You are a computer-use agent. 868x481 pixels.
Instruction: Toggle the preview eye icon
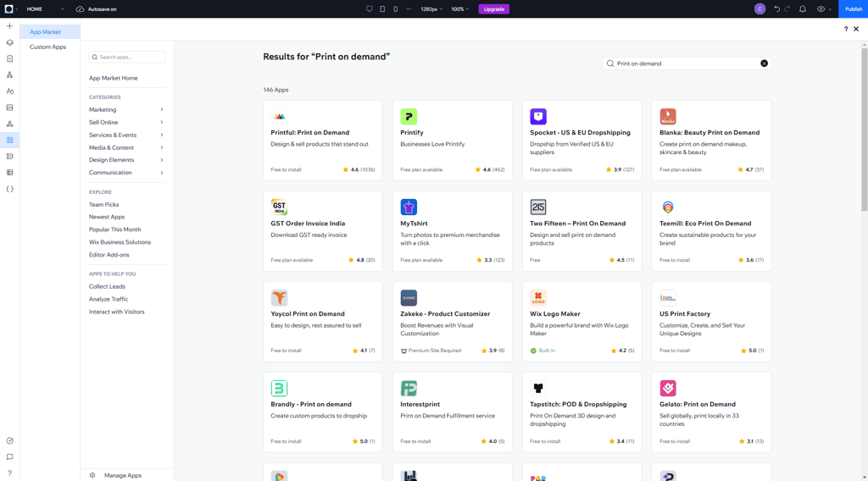click(x=821, y=8)
